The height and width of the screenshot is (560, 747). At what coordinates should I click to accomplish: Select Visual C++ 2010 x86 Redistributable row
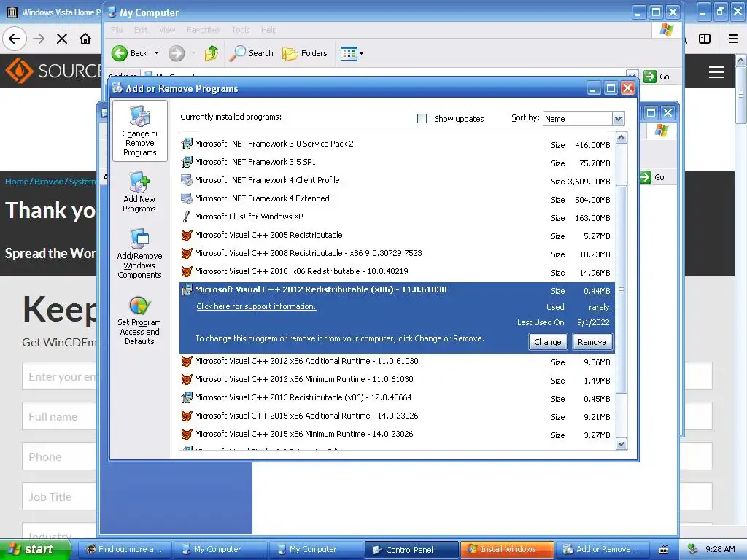[x=397, y=271]
